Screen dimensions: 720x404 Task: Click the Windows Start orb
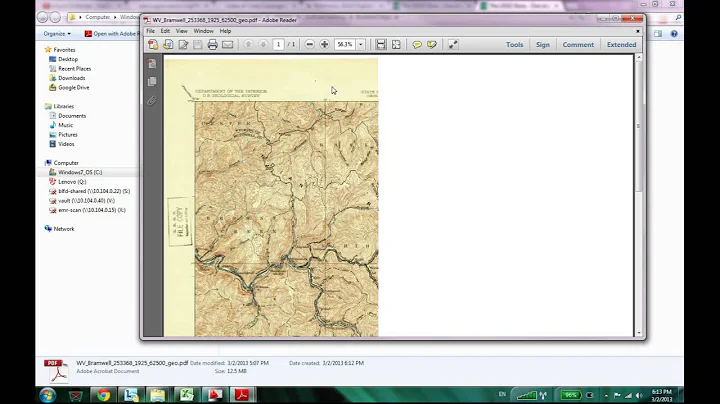tap(47, 395)
